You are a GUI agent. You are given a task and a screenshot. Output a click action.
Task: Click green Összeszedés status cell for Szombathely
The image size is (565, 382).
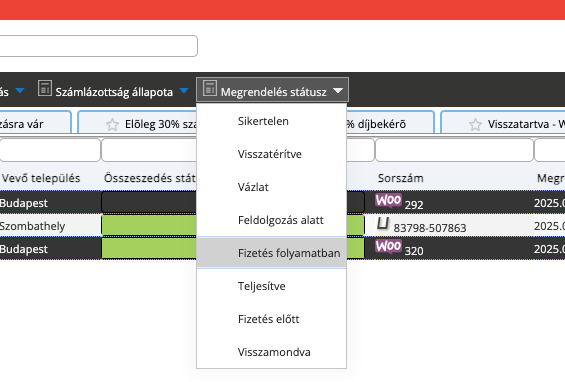point(149,226)
